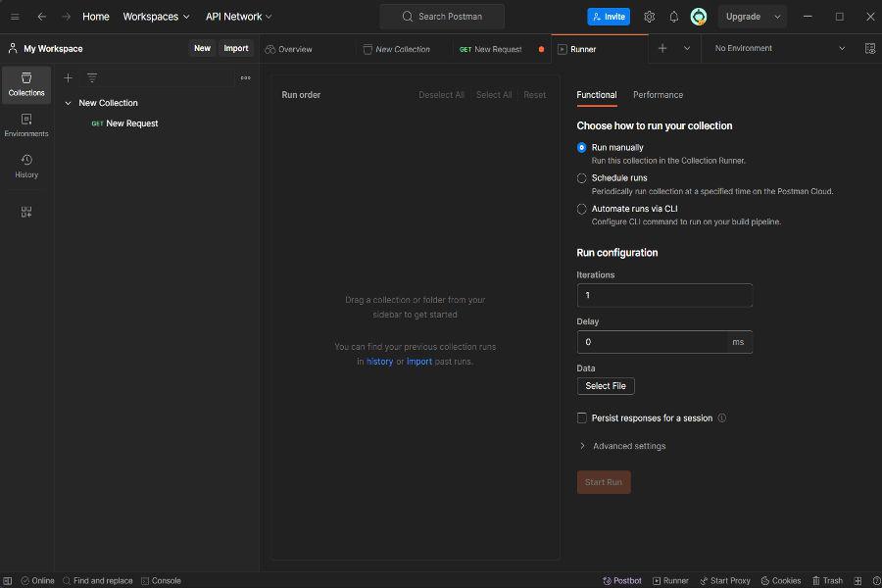
Task: Go forward with the right arrow icon
Action: [x=67, y=17]
